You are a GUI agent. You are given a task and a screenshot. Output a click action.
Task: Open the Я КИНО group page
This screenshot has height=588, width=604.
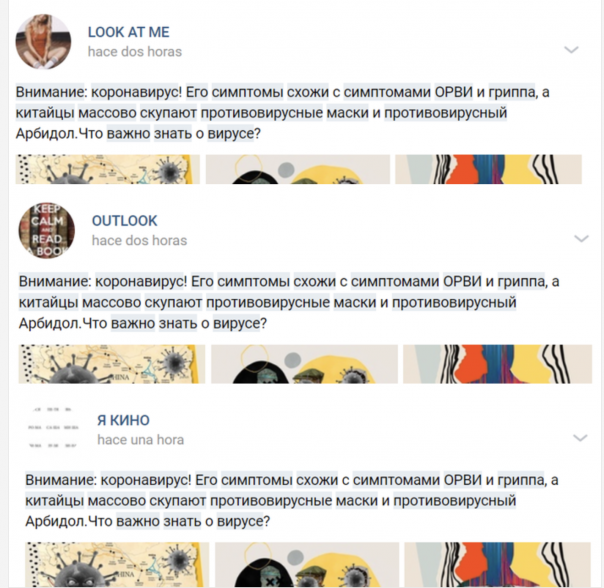(x=123, y=420)
